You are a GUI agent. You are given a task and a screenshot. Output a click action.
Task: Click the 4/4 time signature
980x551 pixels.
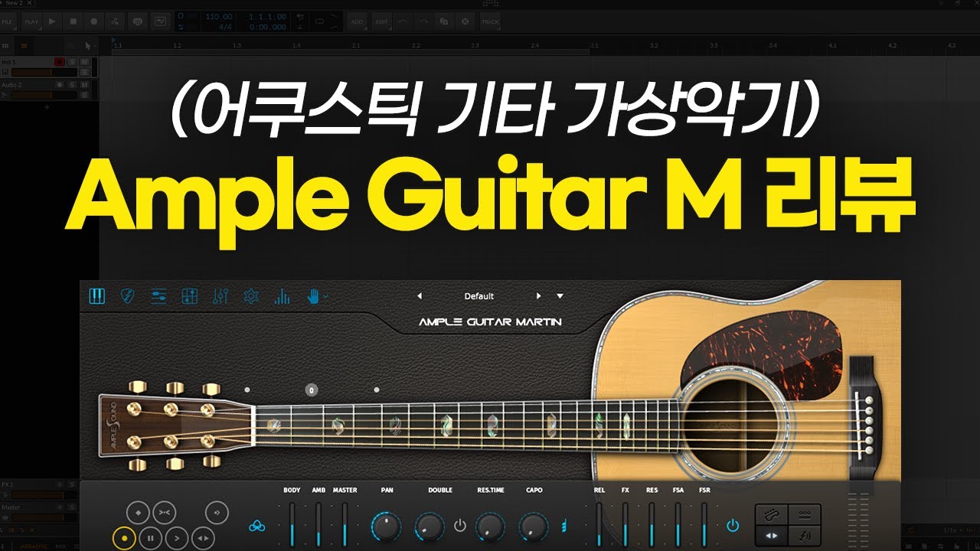pos(225,27)
